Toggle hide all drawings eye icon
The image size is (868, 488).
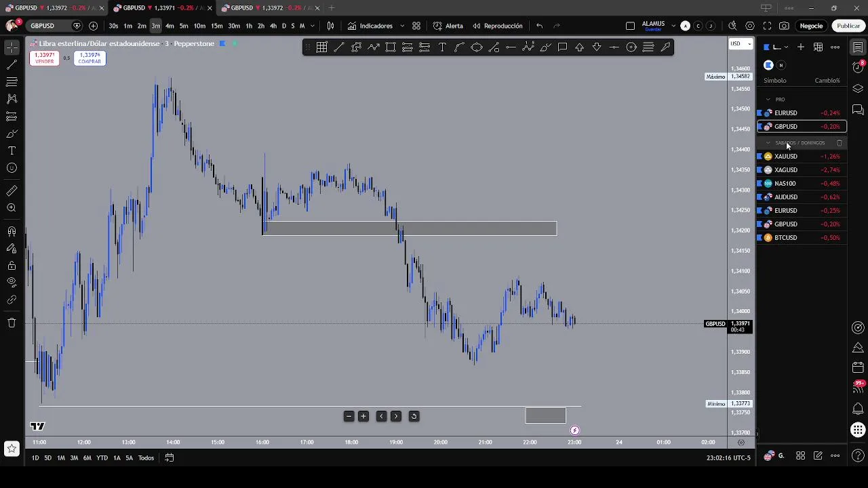coord(12,283)
